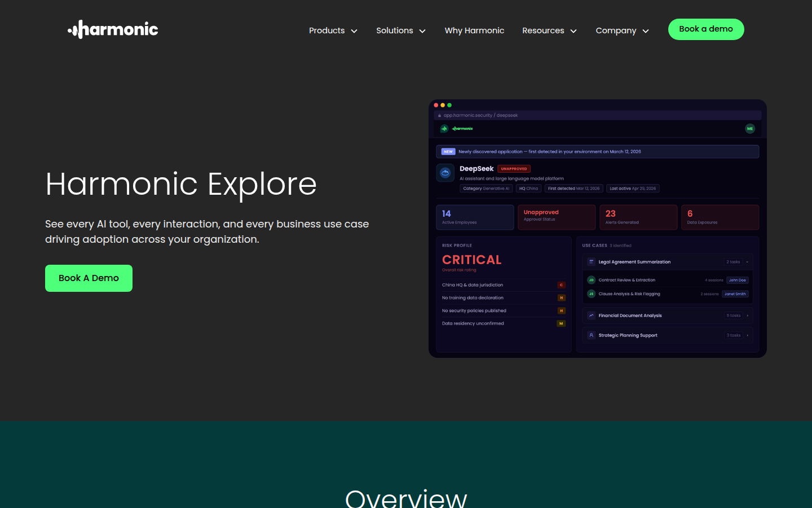Viewport: 812px width, 508px height.
Task: Click the Harmonic logo in the header
Action: pos(113,29)
